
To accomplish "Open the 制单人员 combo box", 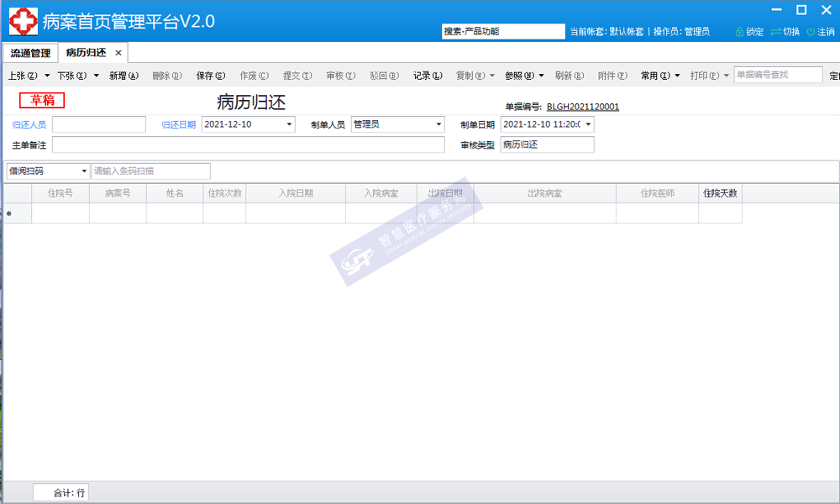I will pyautogui.click(x=438, y=124).
